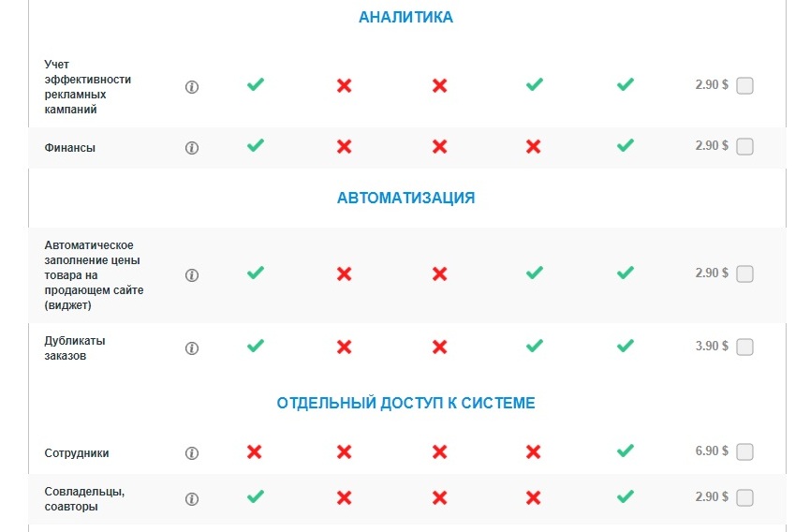Click info icon beside Сотрудники
The image size is (810, 532).
click(x=192, y=452)
